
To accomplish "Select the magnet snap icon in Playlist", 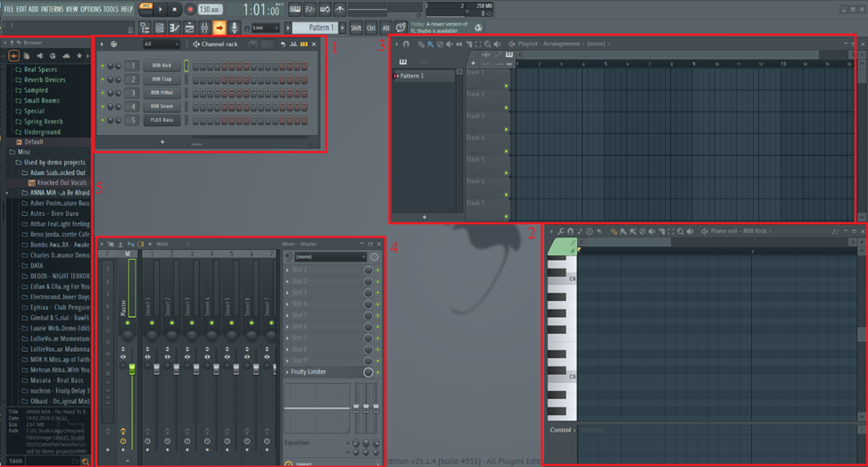I will (406, 44).
